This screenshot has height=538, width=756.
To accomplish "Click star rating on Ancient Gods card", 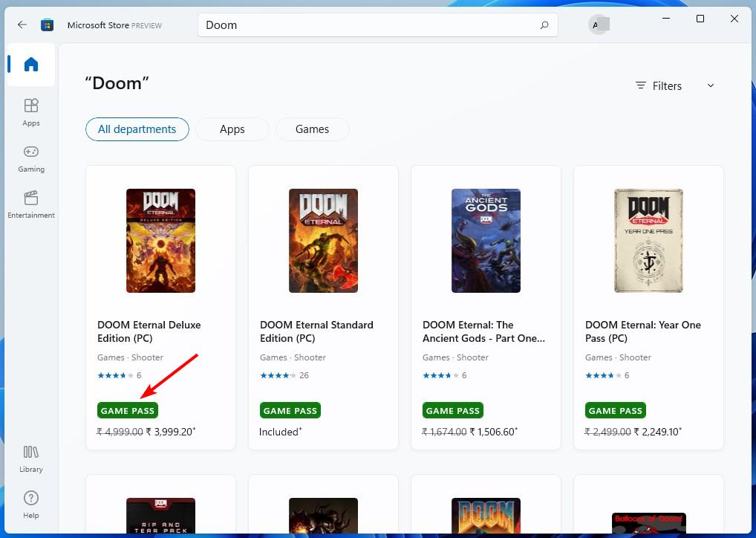I will point(440,375).
